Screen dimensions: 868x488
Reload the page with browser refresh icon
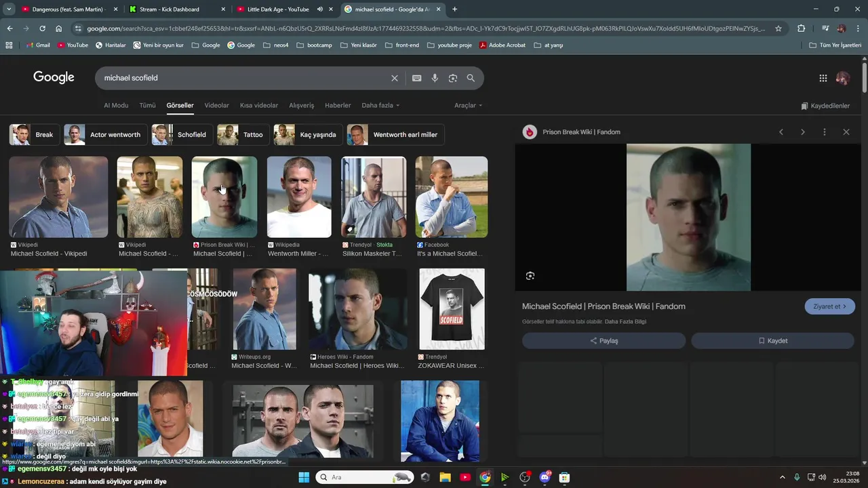[x=42, y=28]
